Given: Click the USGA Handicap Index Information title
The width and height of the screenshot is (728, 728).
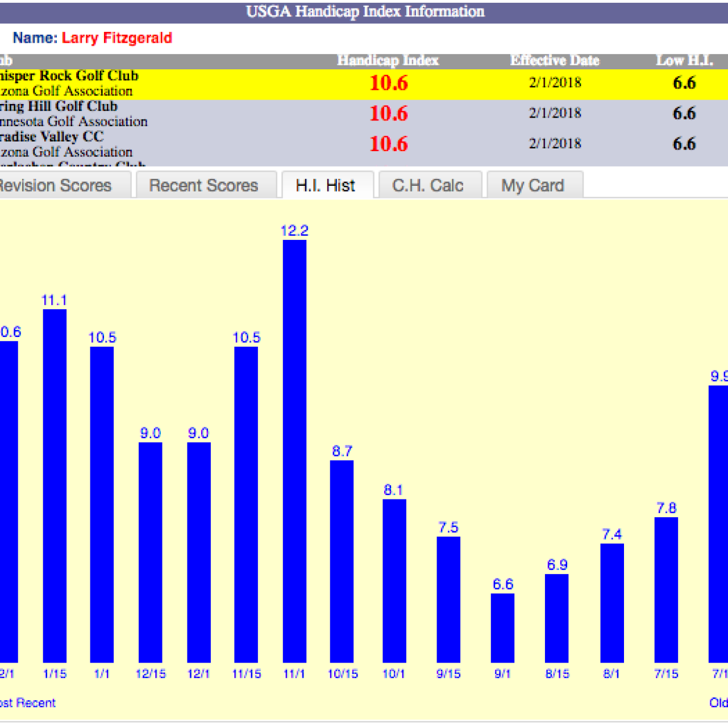Looking at the screenshot, I should (365, 11).
